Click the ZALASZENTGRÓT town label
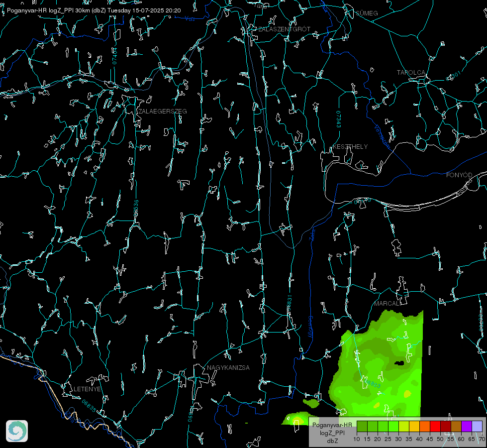Screen dimensions: 487x448 pyautogui.click(x=285, y=29)
